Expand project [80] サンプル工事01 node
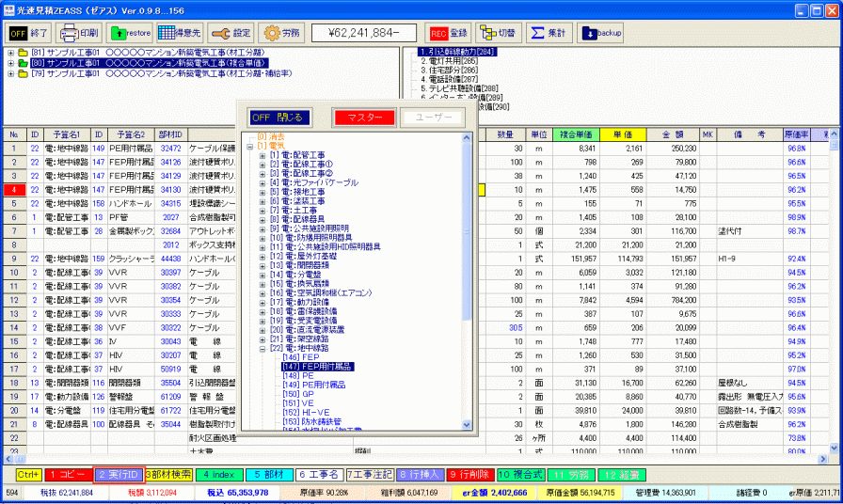The image size is (843, 504). click(x=10, y=63)
